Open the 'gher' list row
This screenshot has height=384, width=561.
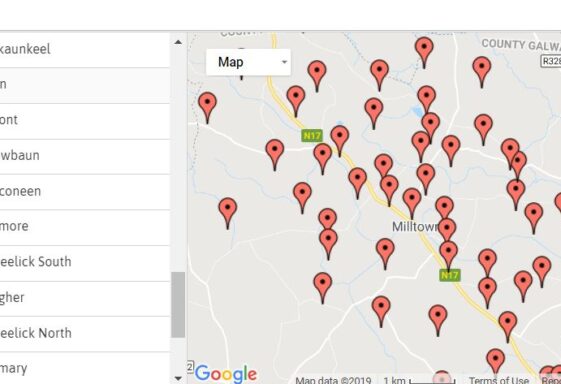tap(84, 298)
